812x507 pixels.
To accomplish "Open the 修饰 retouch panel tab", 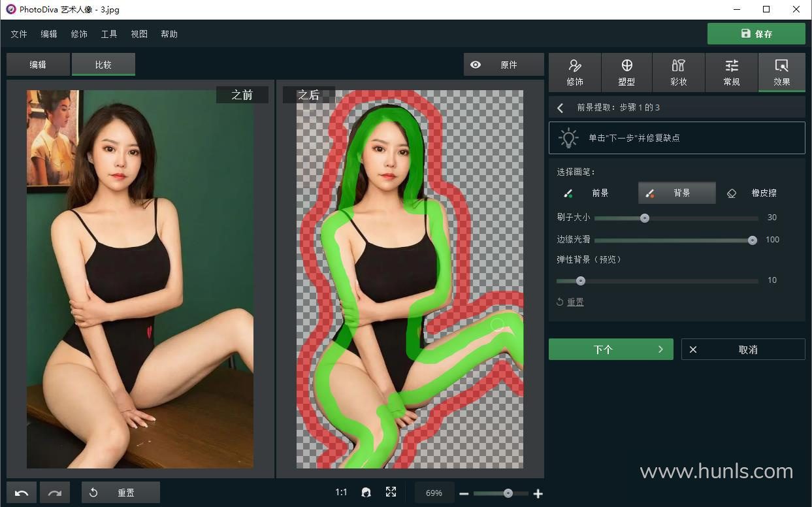I will pos(575,73).
